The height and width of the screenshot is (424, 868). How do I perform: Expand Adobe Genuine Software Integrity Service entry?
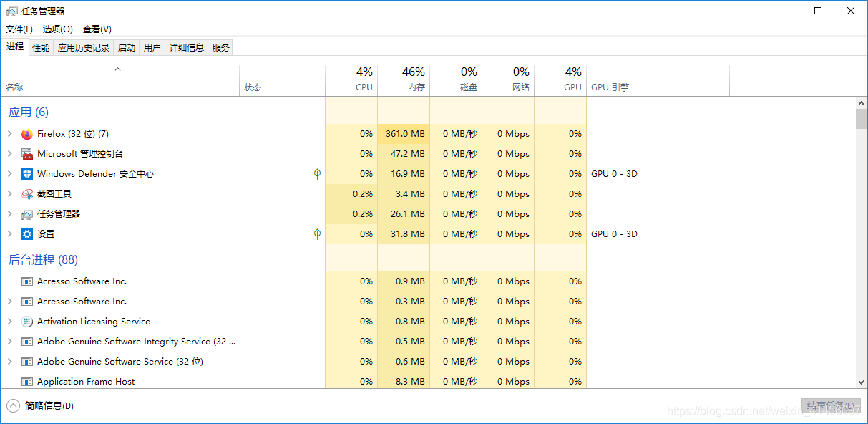9,342
